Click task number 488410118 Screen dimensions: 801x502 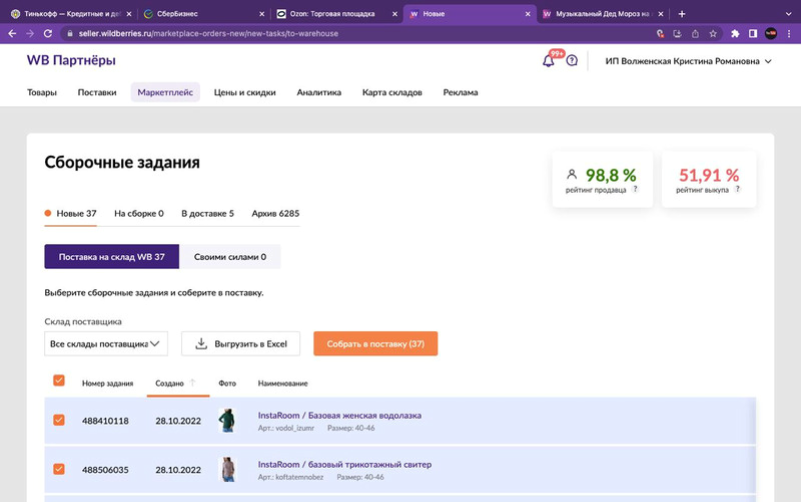[105, 421]
